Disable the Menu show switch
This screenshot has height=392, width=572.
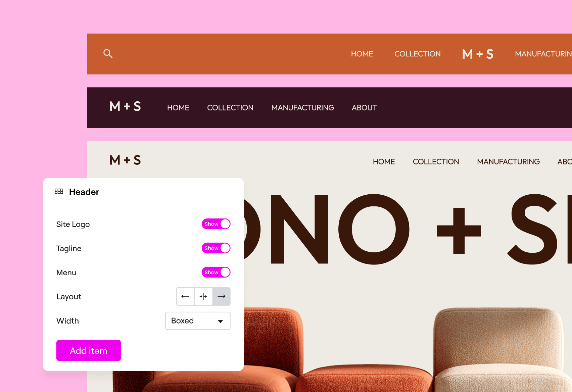[x=216, y=272]
